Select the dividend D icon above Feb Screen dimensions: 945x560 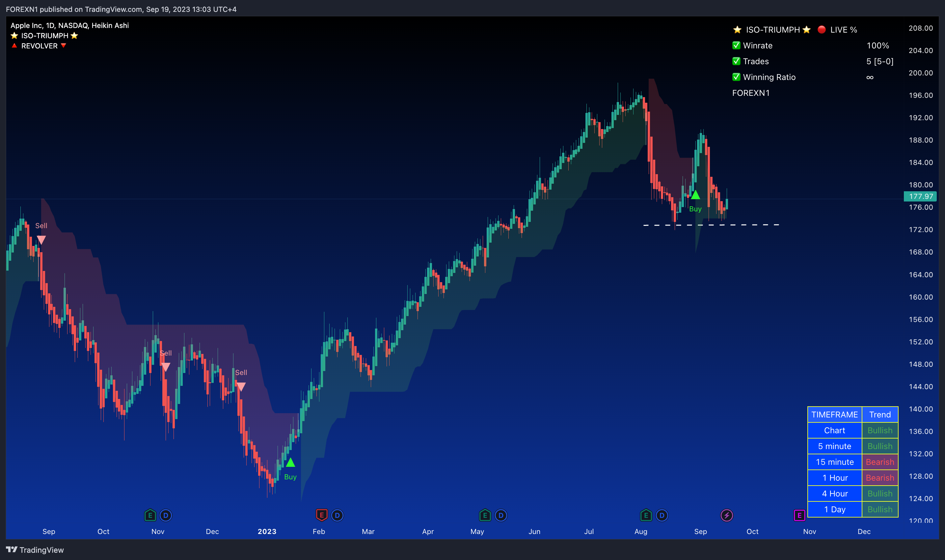(x=337, y=515)
